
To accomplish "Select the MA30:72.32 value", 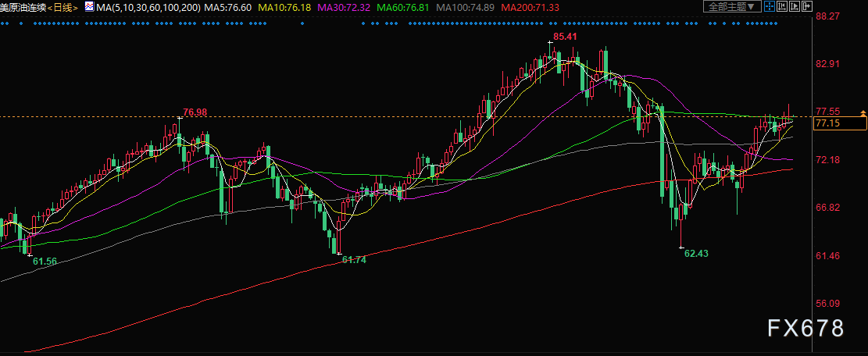I will point(344,7).
